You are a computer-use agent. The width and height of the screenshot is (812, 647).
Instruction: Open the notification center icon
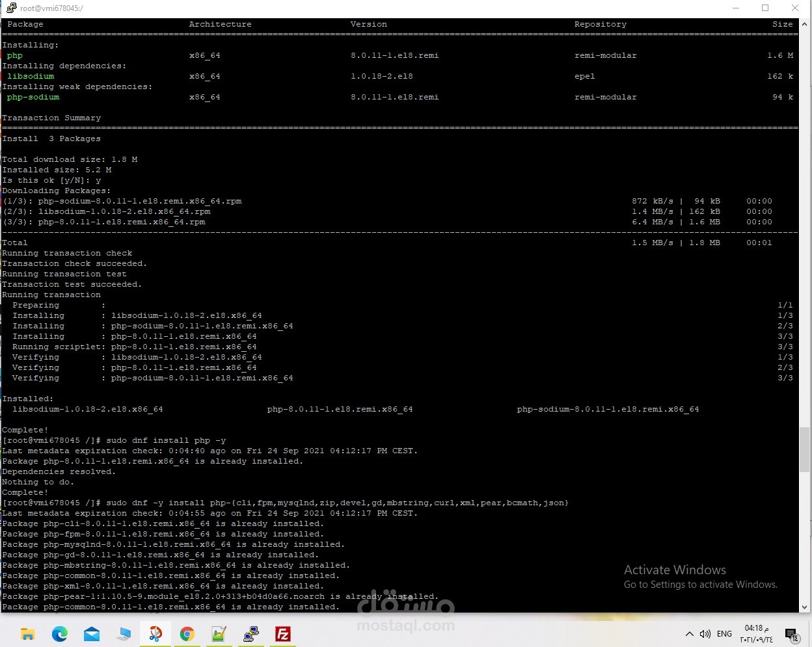tap(791, 635)
